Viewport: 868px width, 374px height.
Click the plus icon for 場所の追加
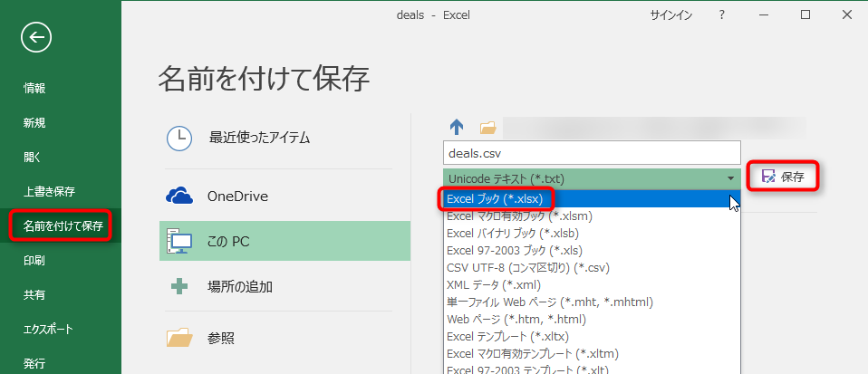click(179, 286)
